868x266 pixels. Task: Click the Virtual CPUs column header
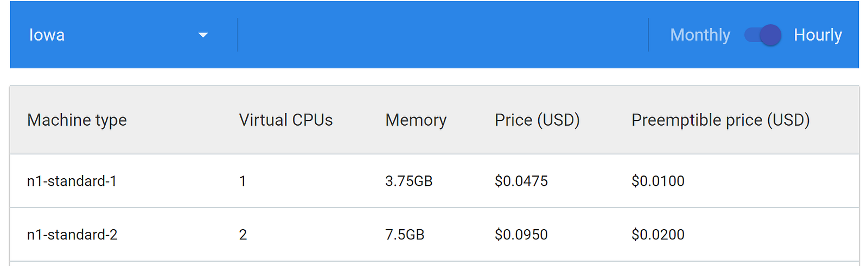[286, 120]
